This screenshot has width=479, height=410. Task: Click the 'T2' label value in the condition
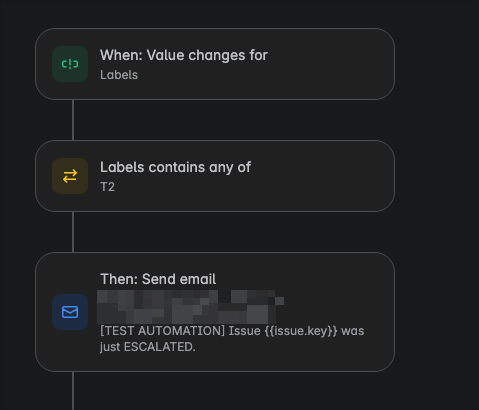pos(107,187)
